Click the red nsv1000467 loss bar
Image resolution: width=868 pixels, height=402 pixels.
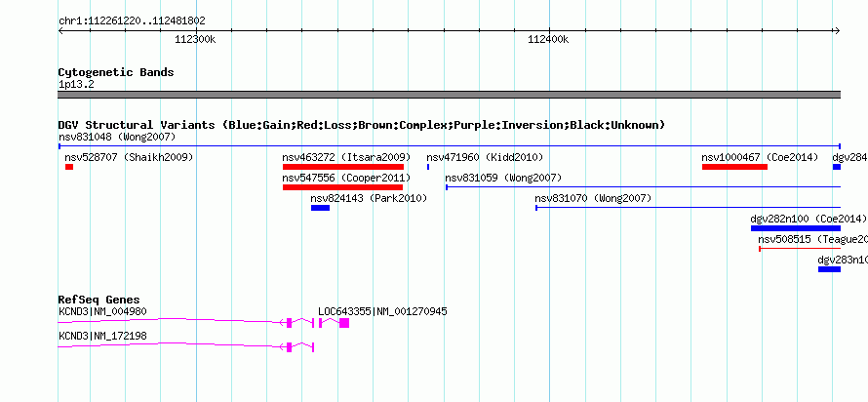734,167
